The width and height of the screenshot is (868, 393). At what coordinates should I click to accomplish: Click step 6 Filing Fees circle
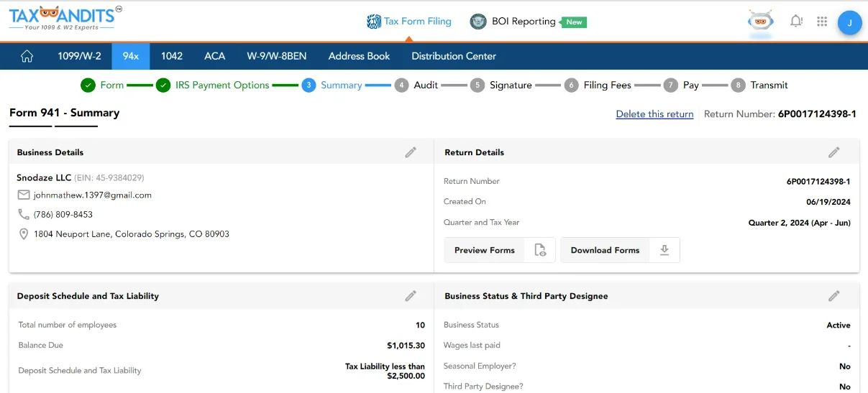(571, 85)
